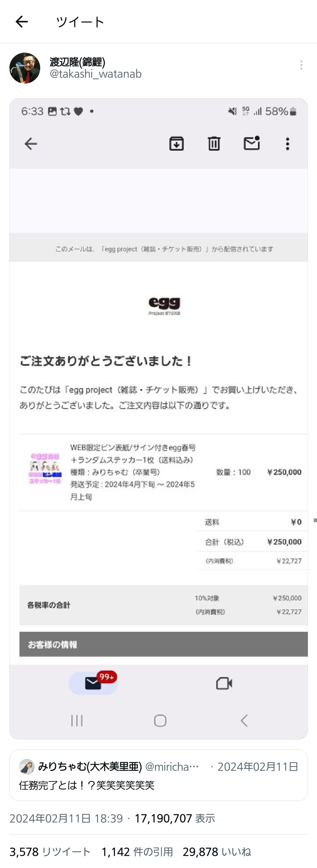The height and width of the screenshot is (868, 317).
Task: Tap the mark-as-unread envelope icon
Action: (252, 143)
